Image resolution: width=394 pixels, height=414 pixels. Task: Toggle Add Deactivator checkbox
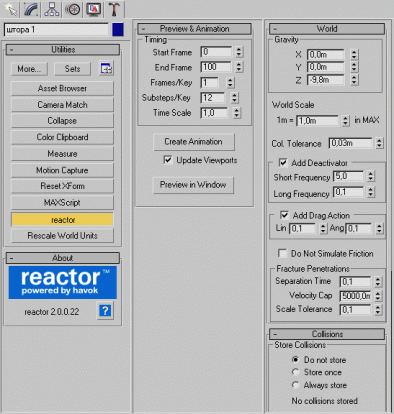(x=283, y=163)
